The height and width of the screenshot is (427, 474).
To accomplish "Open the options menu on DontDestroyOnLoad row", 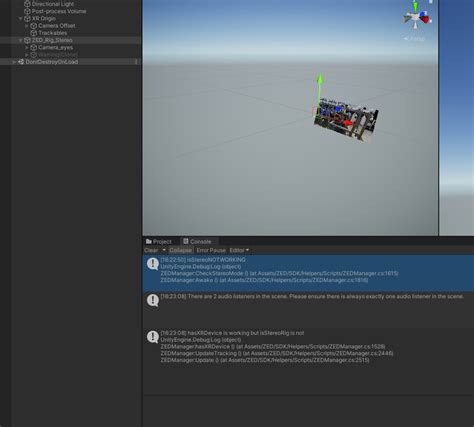I will pyautogui.click(x=136, y=62).
